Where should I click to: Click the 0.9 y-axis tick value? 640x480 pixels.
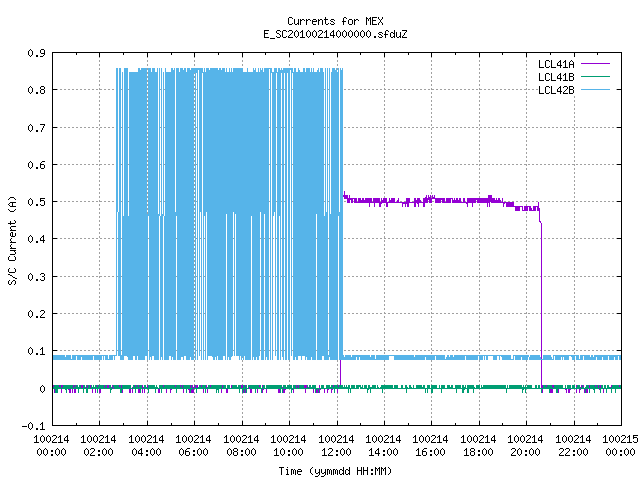tap(36, 53)
